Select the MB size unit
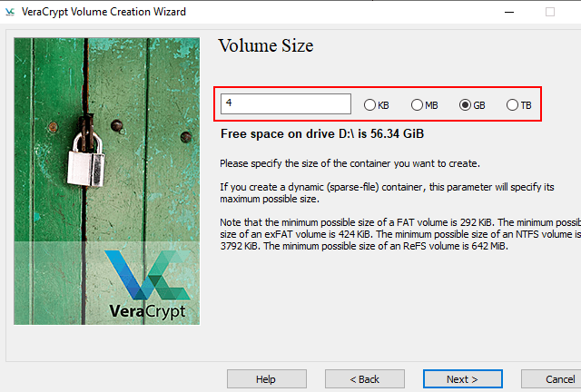 coord(425,105)
